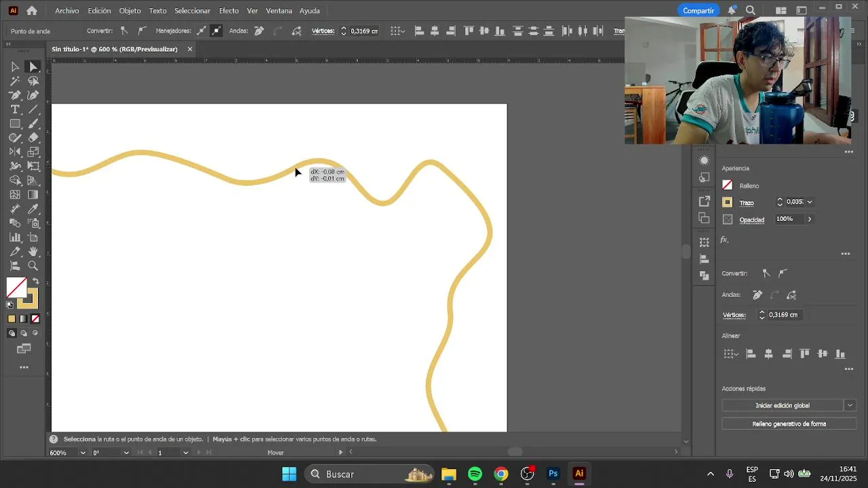Click the Trazo stroke color swatch

point(728,202)
